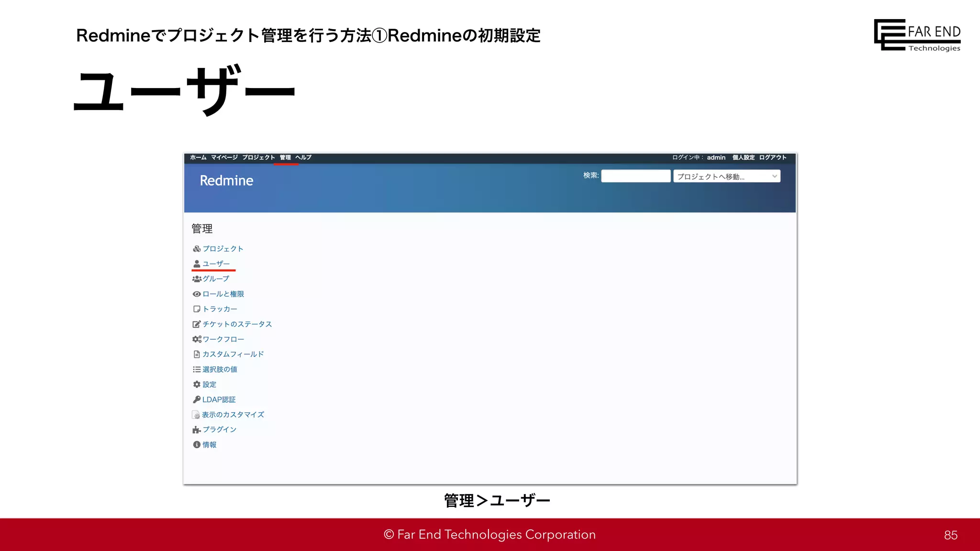The height and width of the screenshot is (551, 980).
Task: Open the プロジェクト administration link
Action: (223, 249)
